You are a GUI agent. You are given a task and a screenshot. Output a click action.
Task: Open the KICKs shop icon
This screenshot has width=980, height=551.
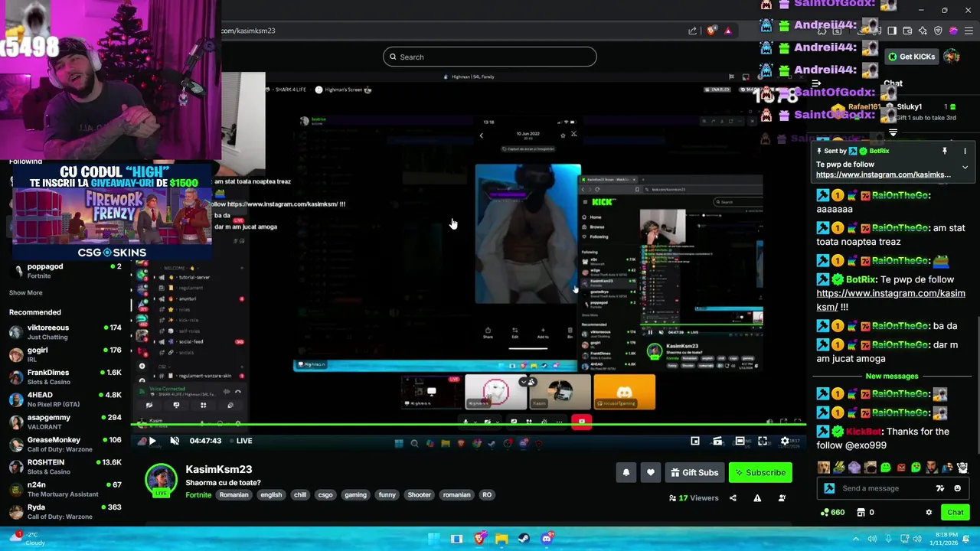click(861, 513)
